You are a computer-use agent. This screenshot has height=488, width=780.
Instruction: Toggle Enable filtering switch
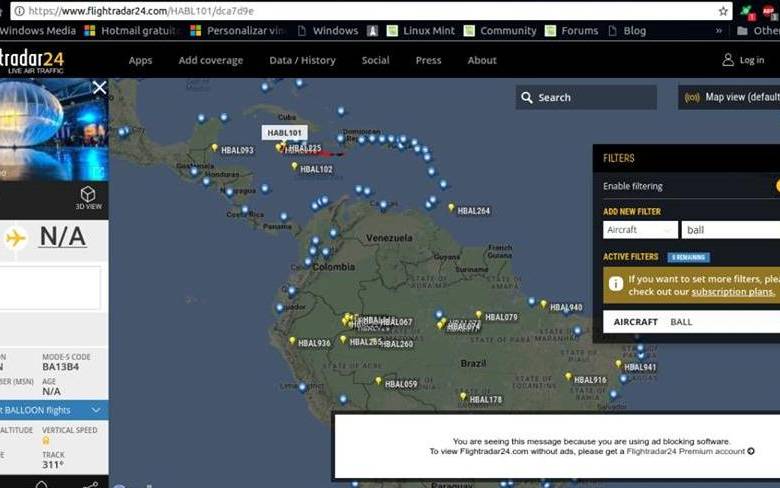coord(777,186)
